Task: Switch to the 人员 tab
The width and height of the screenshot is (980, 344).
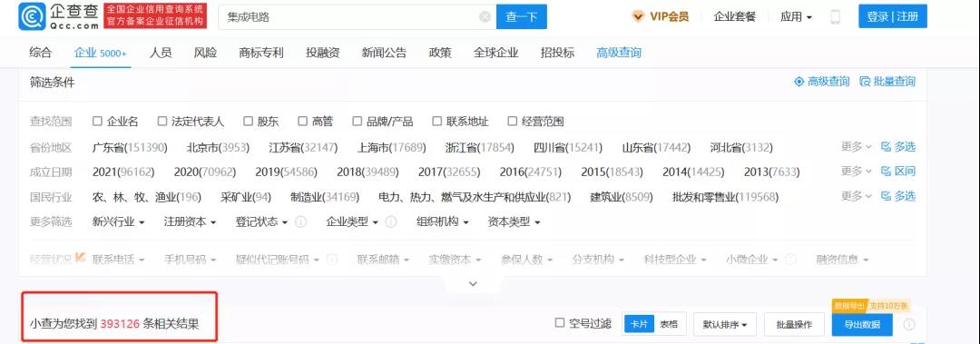Action: click(161, 53)
